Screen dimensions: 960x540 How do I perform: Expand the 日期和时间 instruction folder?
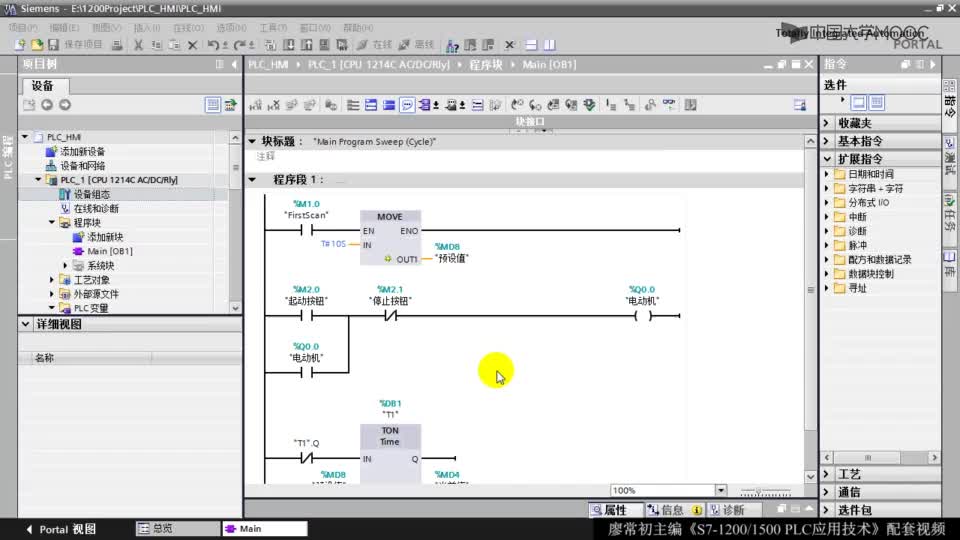click(x=827, y=174)
